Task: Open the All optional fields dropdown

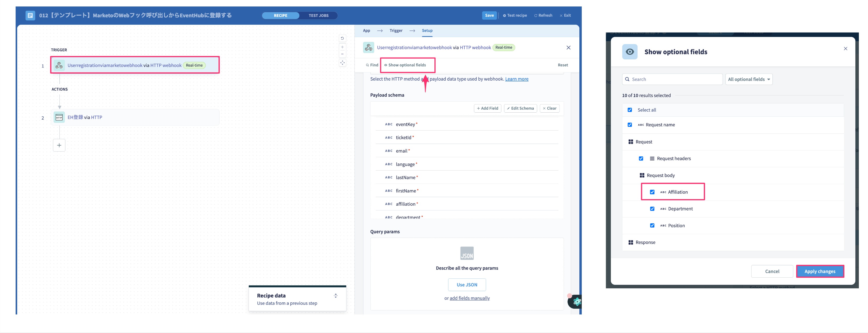Action: click(749, 80)
